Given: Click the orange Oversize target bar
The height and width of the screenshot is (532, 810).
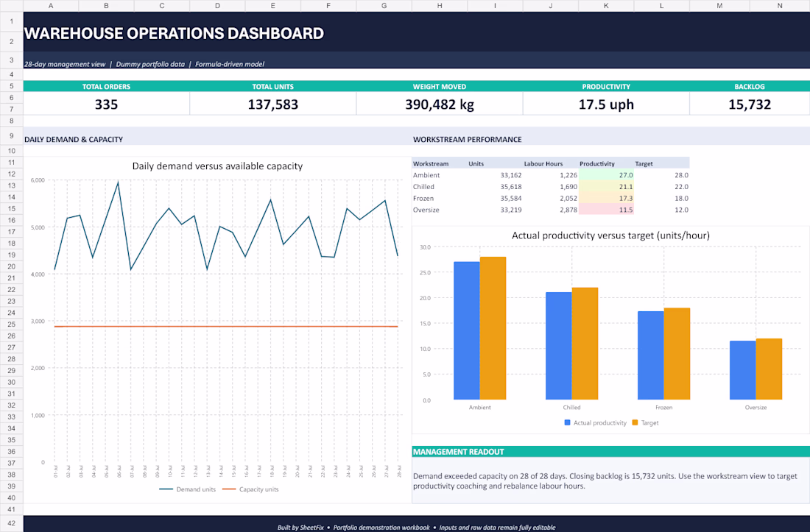Looking at the screenshot, I should 769,369.
